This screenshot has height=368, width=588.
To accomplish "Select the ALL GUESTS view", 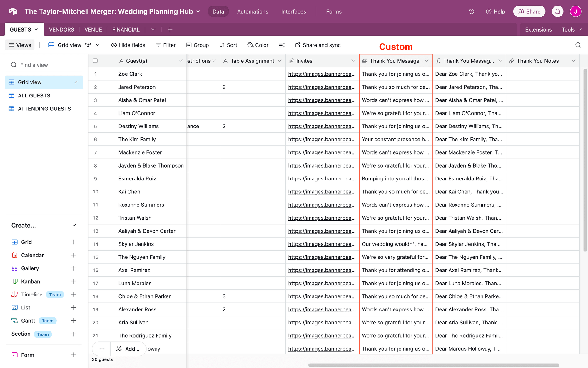I will coord(44,95).
